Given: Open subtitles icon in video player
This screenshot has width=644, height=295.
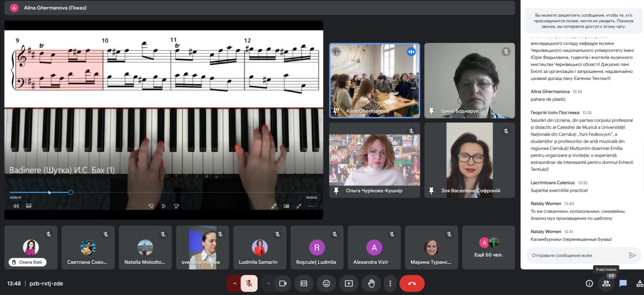Looking at the screenshot, I should pos(29,206).
